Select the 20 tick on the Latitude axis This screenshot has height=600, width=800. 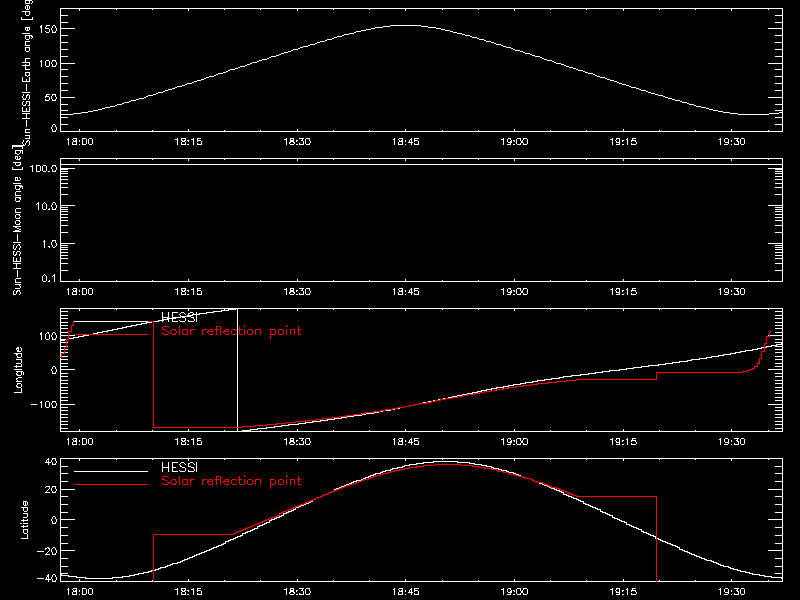[x=51, y=490]
